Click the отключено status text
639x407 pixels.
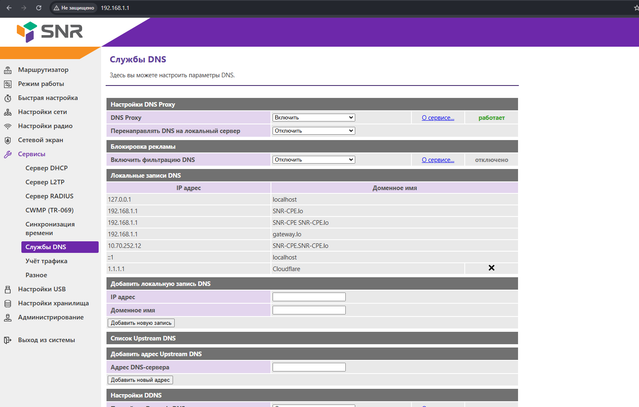[x=491, y=160]
